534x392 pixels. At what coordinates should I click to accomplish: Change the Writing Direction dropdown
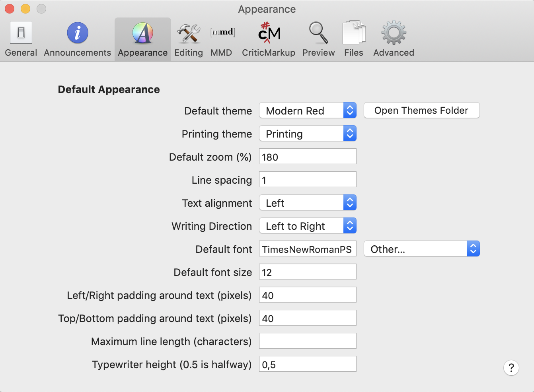308,226
